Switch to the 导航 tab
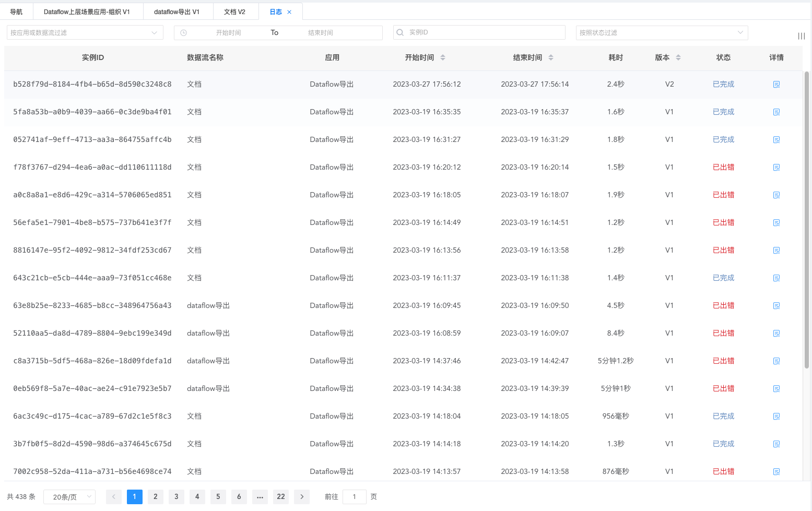This screenshot has width=812, height=511. coord(16,11)
